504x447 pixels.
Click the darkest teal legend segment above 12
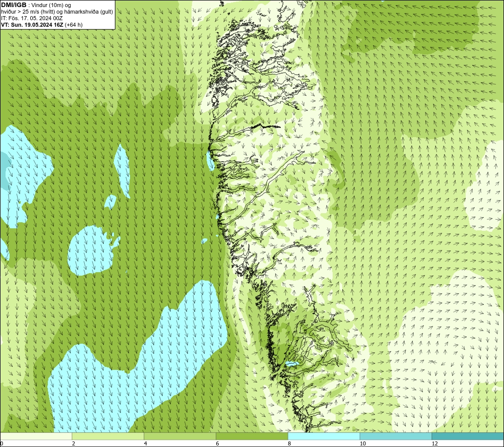[x=468, y=436]
